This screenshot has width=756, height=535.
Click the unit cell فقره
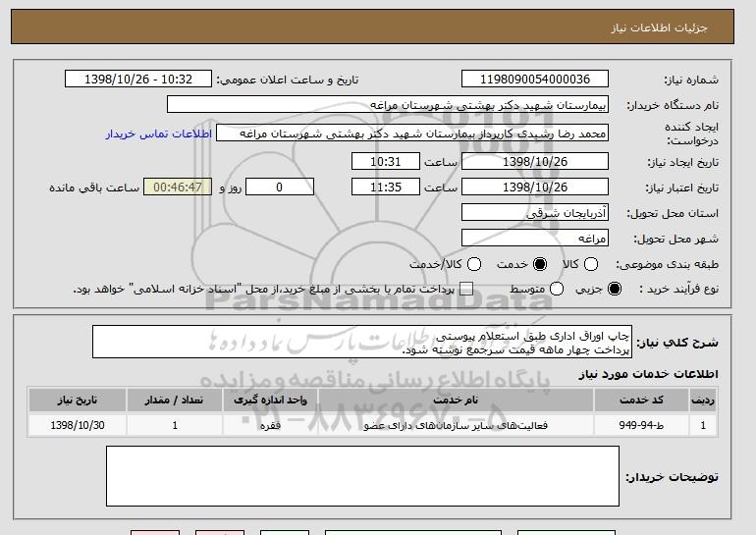click(270, 426)
